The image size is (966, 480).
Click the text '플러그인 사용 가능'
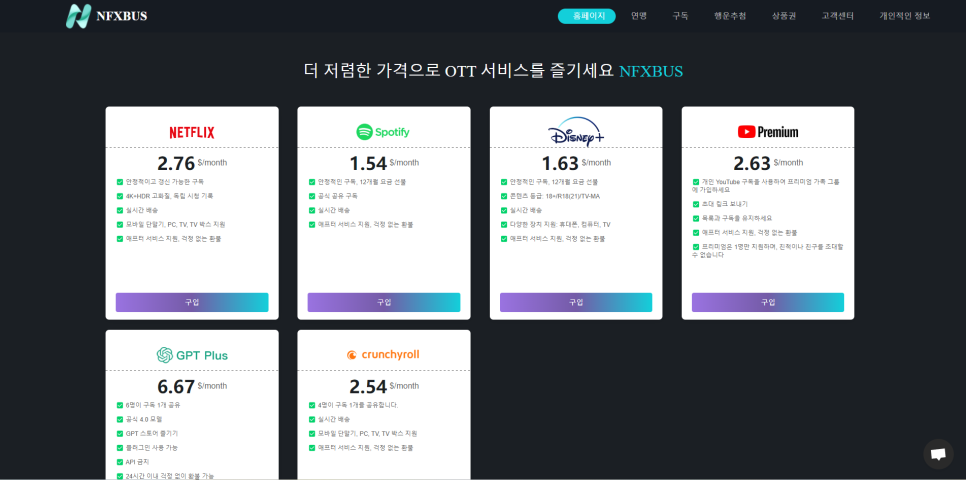click(152, 447)
